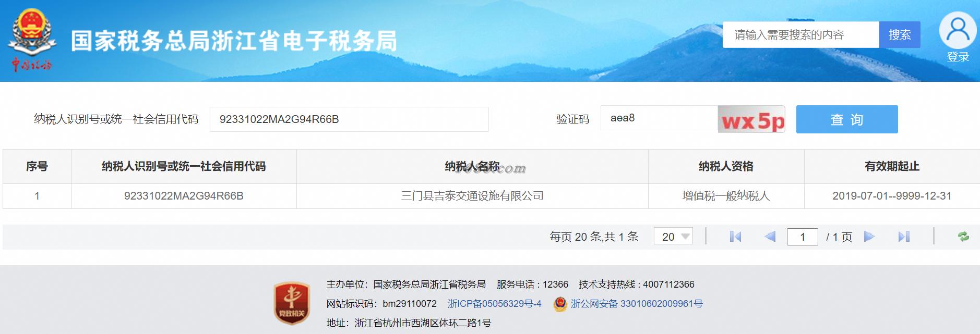Click the 主办单位 国家税务总局浙江省税务局 text

pyautogui.click(x=406, y=284)
